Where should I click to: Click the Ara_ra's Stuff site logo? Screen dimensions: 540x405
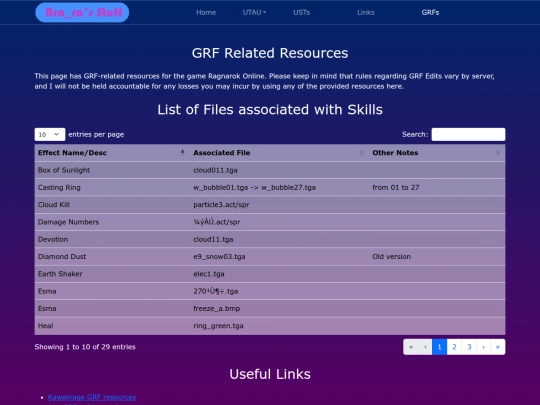coord(82,12)
